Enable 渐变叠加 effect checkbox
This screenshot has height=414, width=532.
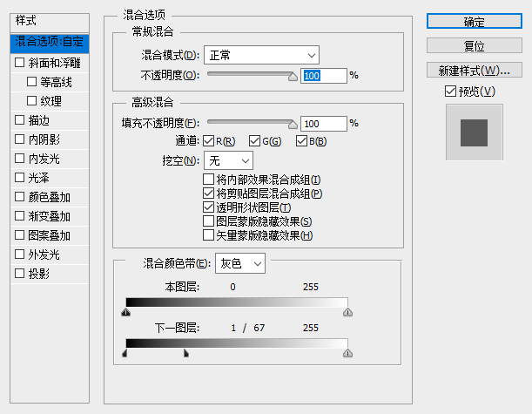click(x=20, y=215)
